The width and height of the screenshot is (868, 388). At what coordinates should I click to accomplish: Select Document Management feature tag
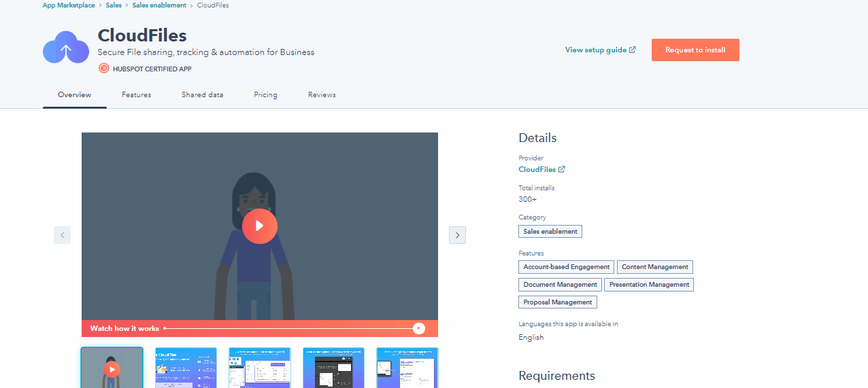560,285
